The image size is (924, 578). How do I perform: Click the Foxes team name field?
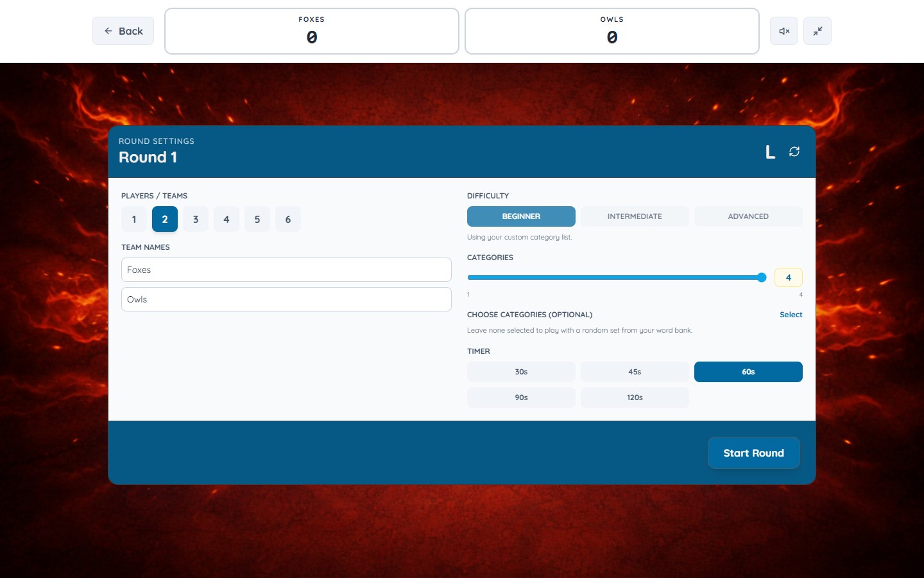286,270
